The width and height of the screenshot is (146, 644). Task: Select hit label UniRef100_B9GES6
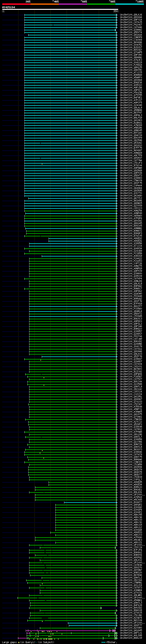coord(131,82)
